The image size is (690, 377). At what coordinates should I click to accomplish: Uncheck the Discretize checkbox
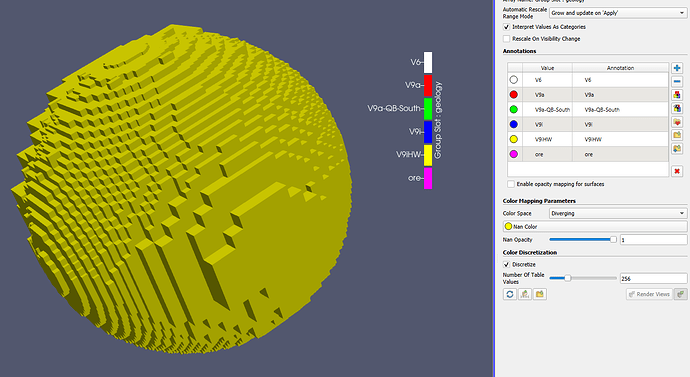506,264
